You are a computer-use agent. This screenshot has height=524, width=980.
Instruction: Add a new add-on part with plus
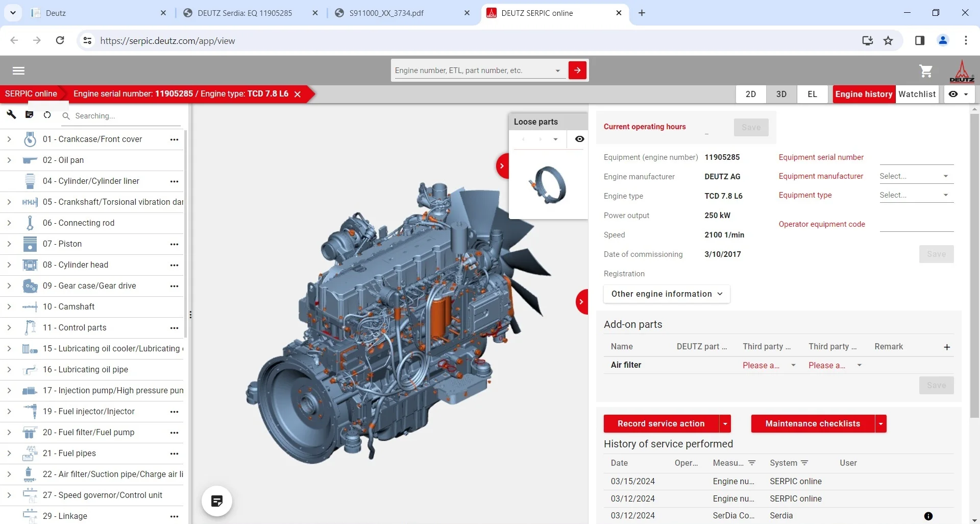pos(947,347)
